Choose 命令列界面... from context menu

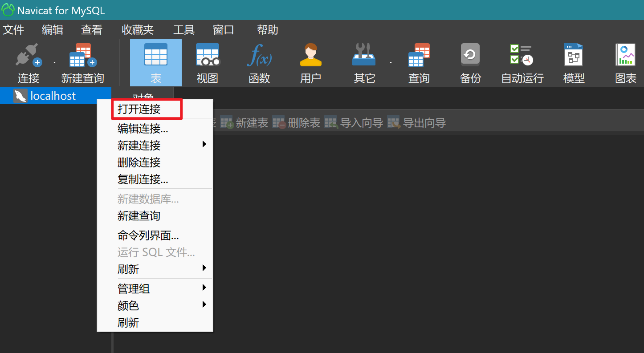pyautogui.click(x=155, y=235)
